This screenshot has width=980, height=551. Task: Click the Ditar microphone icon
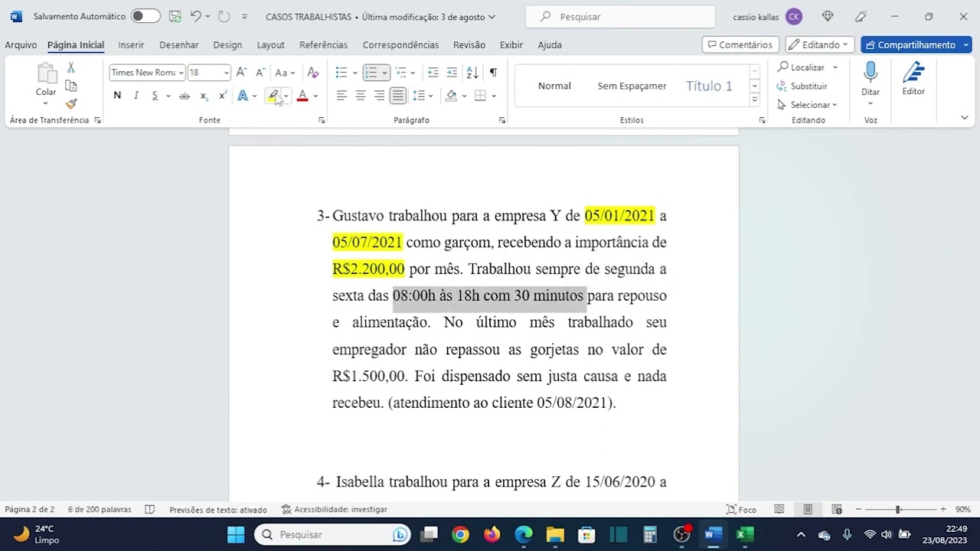click(871, 73)
